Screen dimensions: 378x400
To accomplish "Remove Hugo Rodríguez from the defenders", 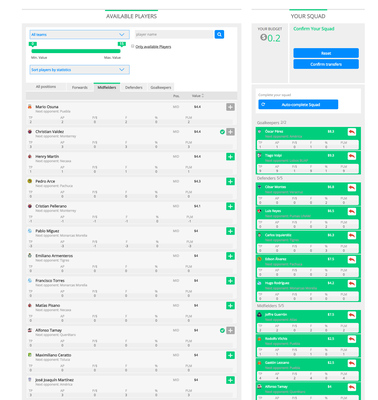I will click(352, 284).
